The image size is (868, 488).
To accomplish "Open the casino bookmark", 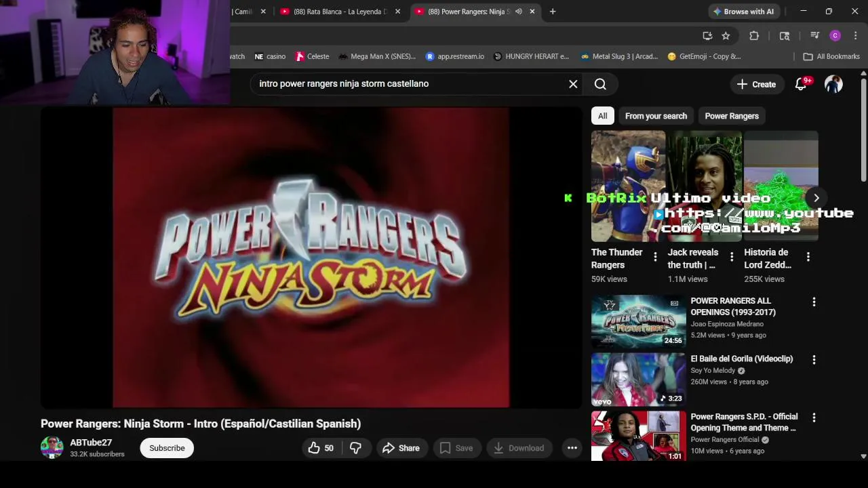I will click(x=270, y=56).
